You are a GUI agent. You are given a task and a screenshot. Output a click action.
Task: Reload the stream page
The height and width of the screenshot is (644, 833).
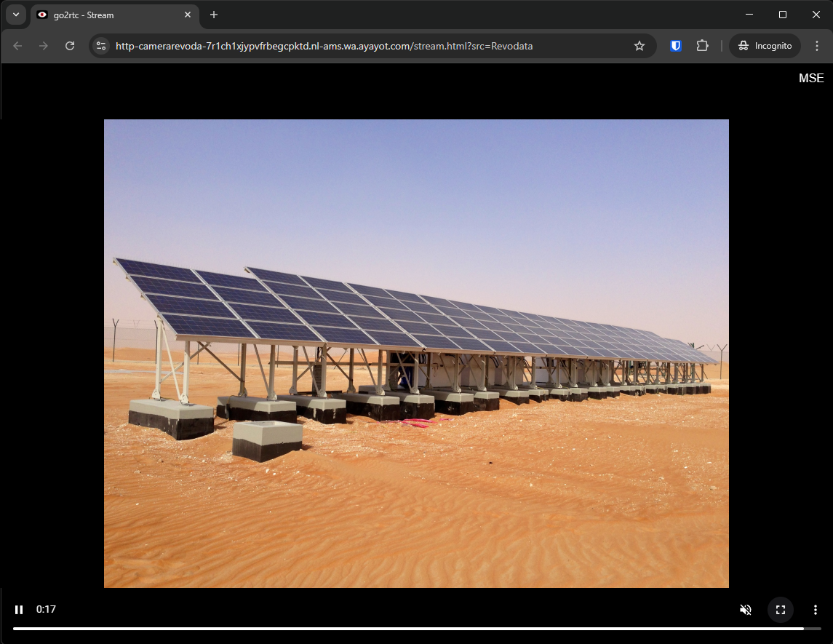(x=70, y=46)
